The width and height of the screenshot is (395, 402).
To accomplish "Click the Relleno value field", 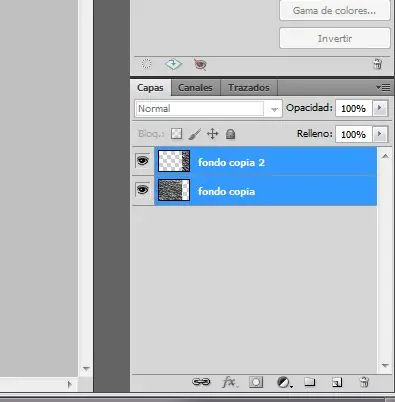I will pyautogui.click(x=354, y=134).
